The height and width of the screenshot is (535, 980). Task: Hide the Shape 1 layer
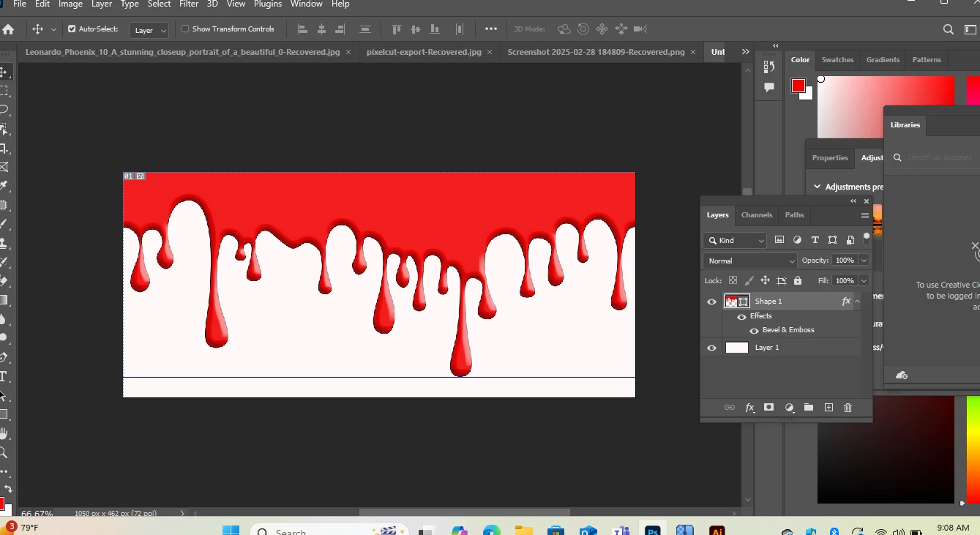tap(711, 302)
